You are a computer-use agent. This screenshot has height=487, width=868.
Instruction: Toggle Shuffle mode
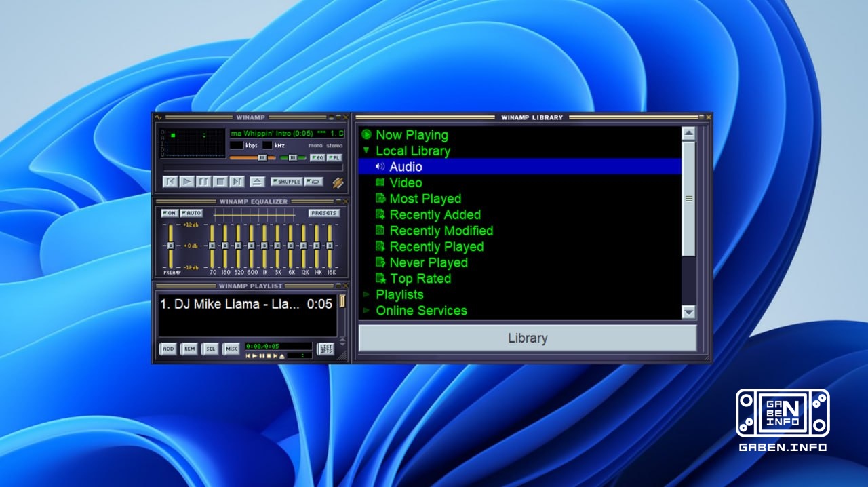(286, 182)
